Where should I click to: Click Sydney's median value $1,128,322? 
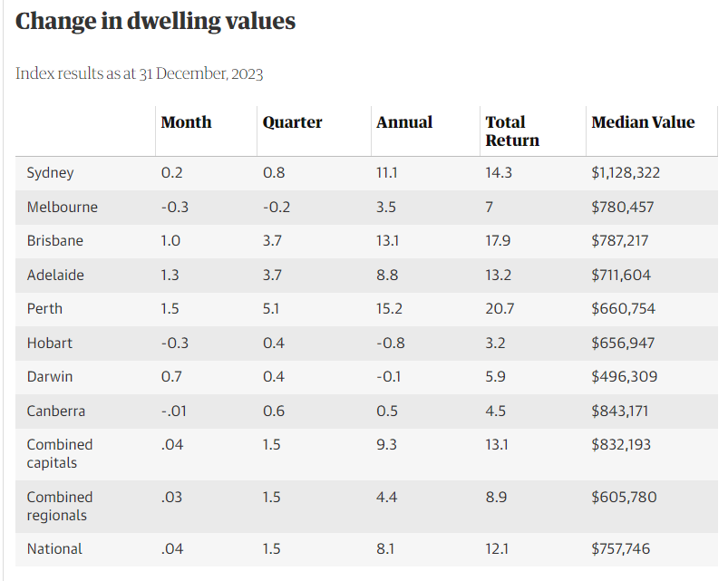[x=626, y=173]
